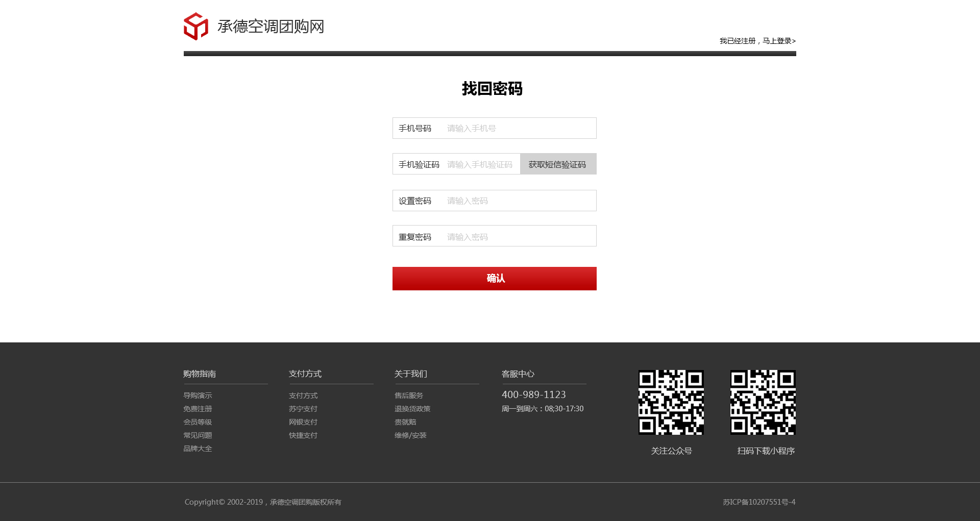Click the 苏宁支付 footer link

(303, 409)
